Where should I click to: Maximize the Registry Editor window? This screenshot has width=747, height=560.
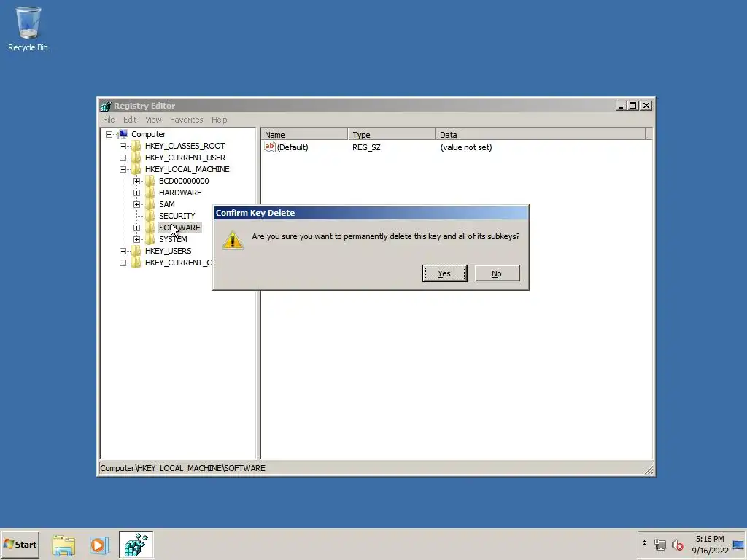[632, 106]
